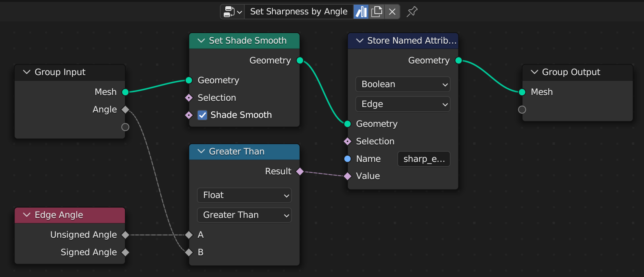Edit the node group name Set Sharpness by Angle
This screenshot has height=277, width=644.
coord(298,12)
